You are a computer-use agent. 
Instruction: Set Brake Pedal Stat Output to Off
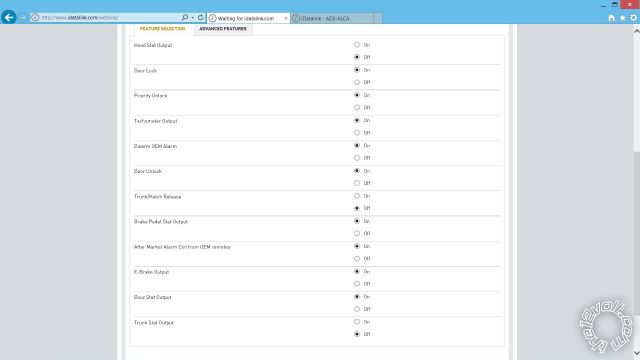(x=357, y=233)
